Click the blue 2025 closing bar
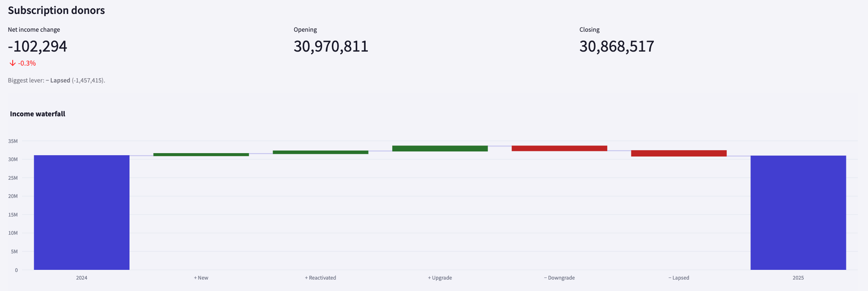868x291 pixels. [x=798, y=213]
